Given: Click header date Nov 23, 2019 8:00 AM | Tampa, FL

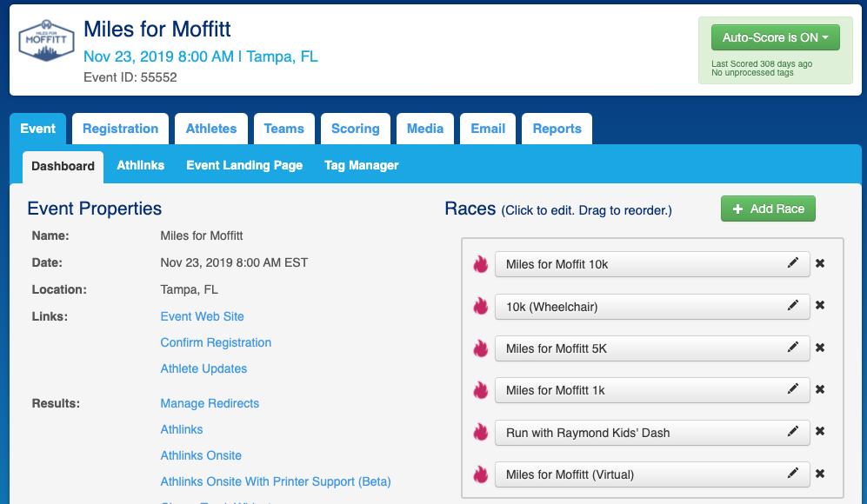Looking at the screenshot, I should [201, 56].
